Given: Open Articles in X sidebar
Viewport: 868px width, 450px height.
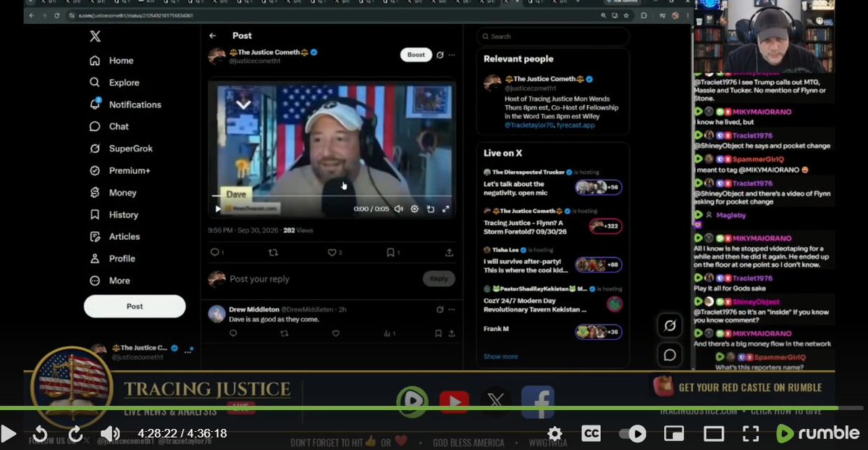Looking at the screenshot, I should click(x=114, y=237).
